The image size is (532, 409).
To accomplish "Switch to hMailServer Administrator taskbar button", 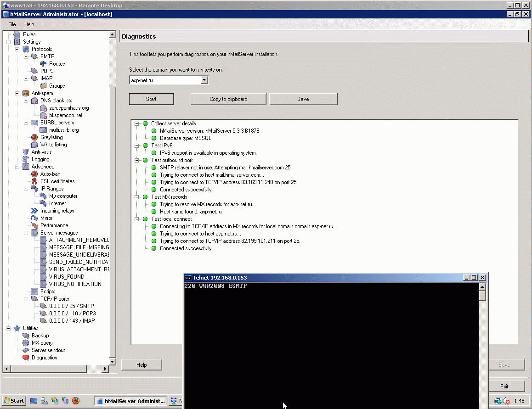I will click(x=130, y=401).
